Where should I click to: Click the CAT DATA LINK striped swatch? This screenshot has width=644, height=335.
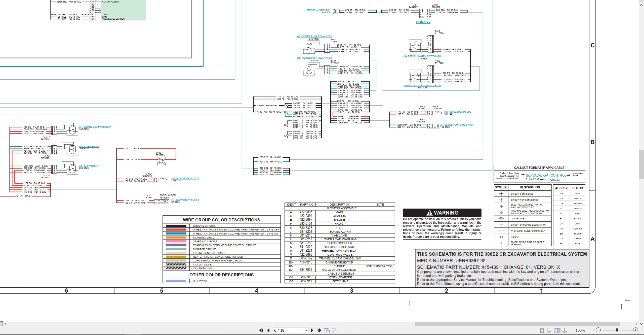pos(176,264)
